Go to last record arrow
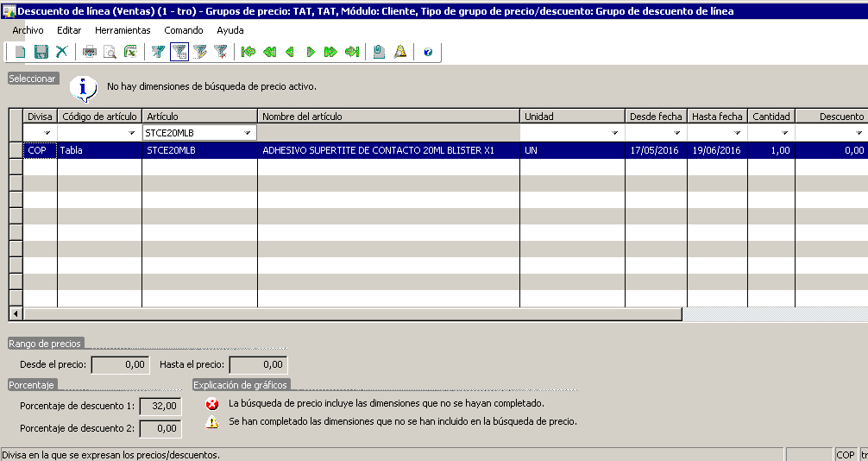The height and width of the screenshot is (461, 868). coord(351,52)
